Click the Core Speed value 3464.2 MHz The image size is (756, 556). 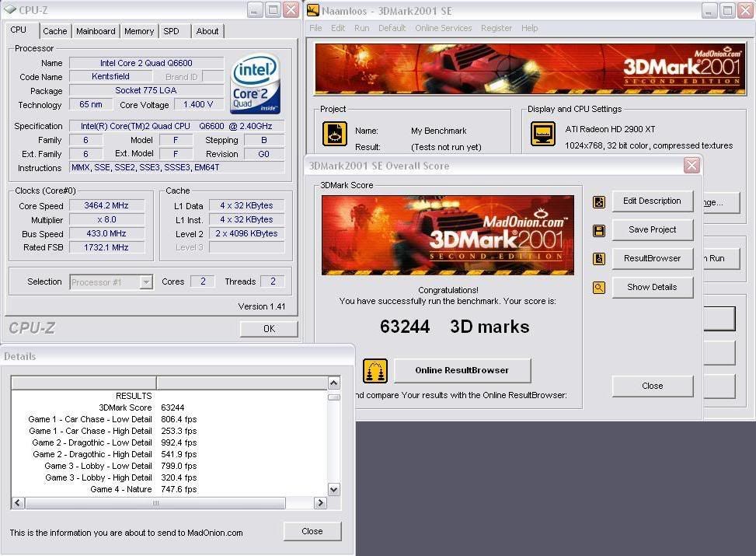[106, 205]
